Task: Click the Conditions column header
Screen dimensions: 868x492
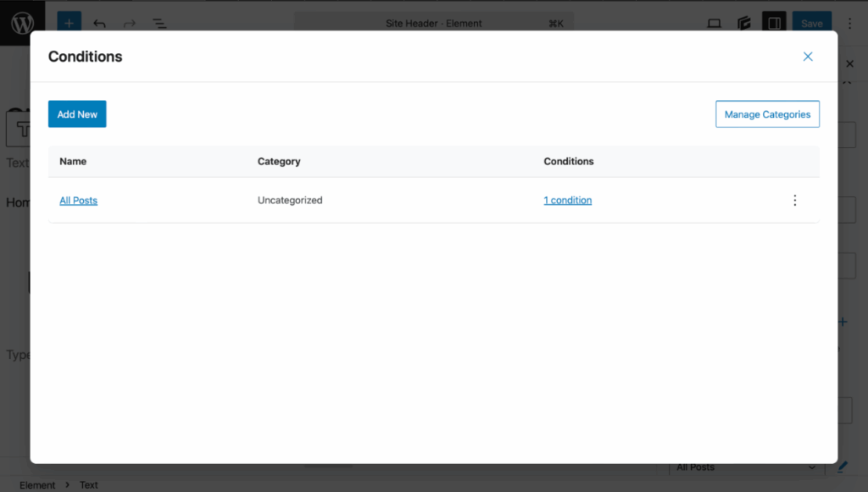Action: pyautogui.click(x=569, y=162)
